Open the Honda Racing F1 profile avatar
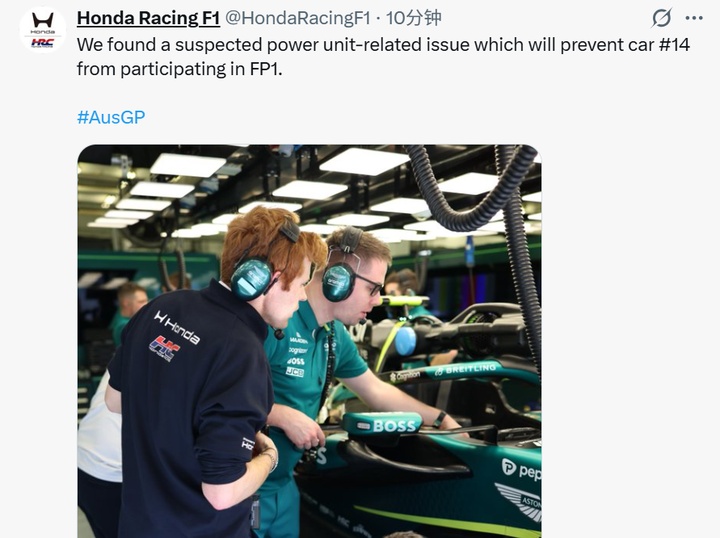The width and height of the screenshot is (720, 538). point(43,30)
